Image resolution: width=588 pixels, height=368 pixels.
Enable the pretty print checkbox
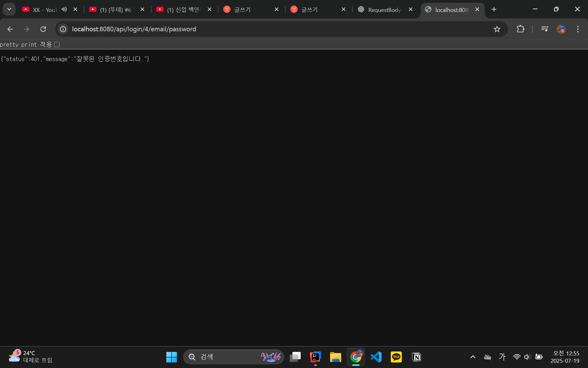(x=57, y=45)
